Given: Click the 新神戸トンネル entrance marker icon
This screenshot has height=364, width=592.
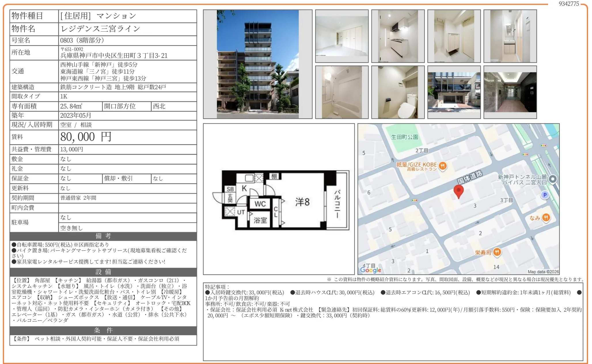Looking at the screenshot, I should (x=553, y=179).
